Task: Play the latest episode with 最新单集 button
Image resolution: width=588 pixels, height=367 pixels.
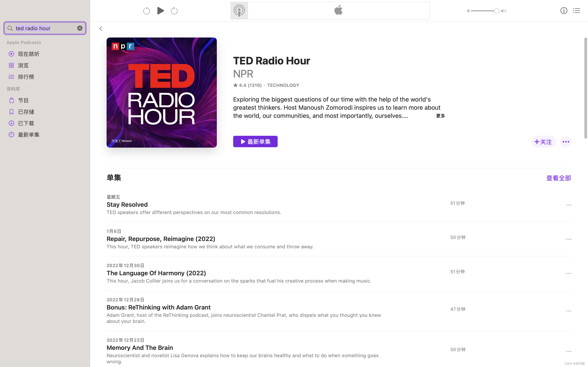Action: [255, 141]
